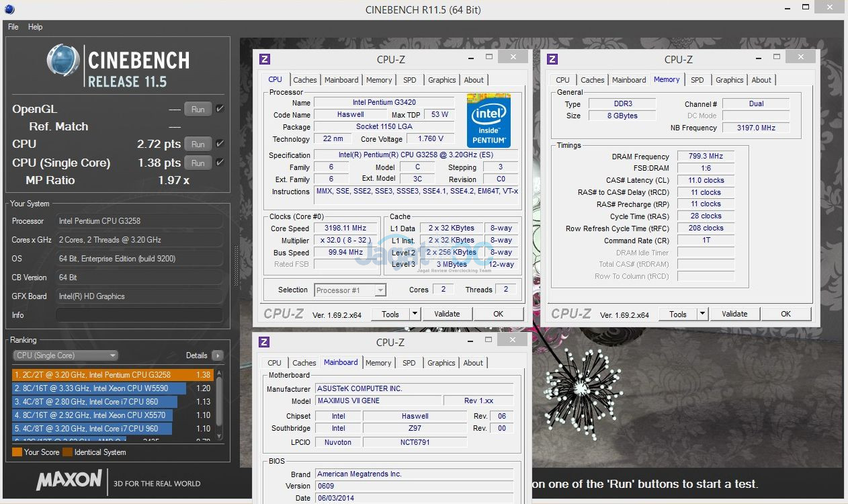Run the CPU benchmark test
848x504 pixels.
198,144
